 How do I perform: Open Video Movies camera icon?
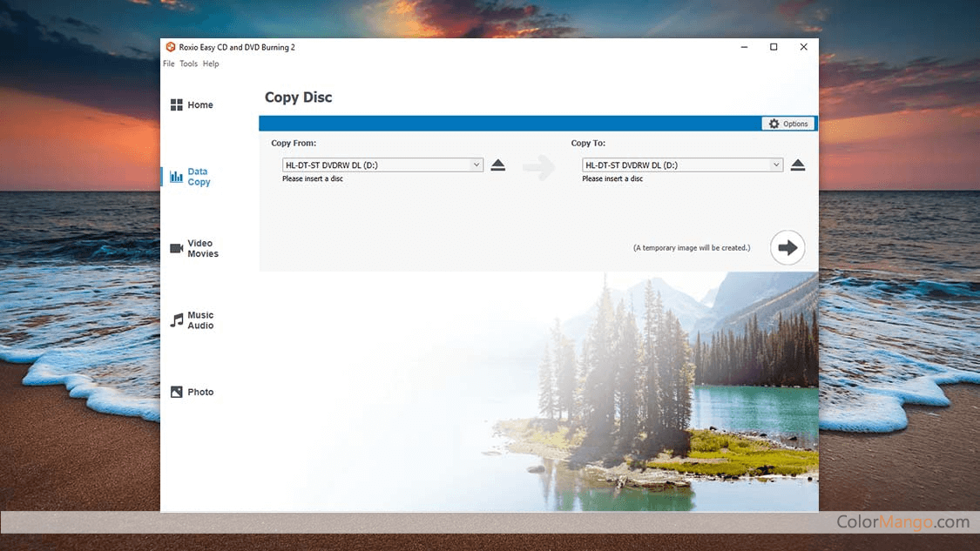tap(176, 249)
